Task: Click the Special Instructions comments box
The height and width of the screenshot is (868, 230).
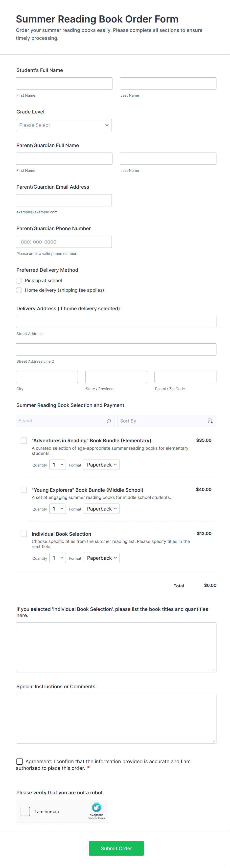Action: (116, 718)
